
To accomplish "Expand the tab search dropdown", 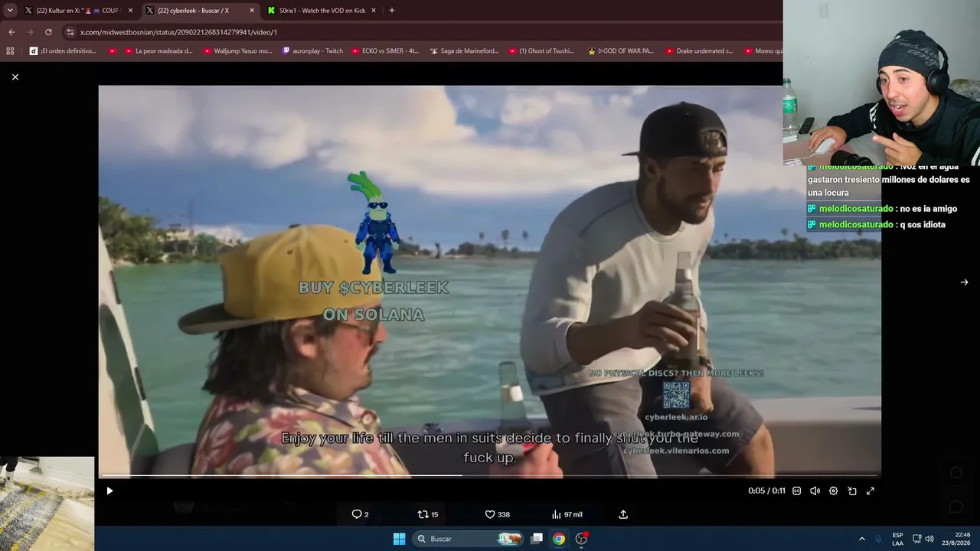I will (x=10, y=11).
